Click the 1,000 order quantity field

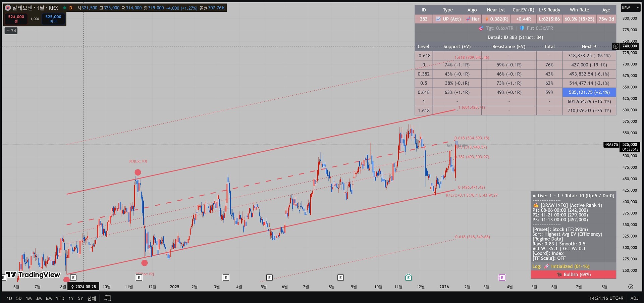pyautogui.click(x=35, y=19)
